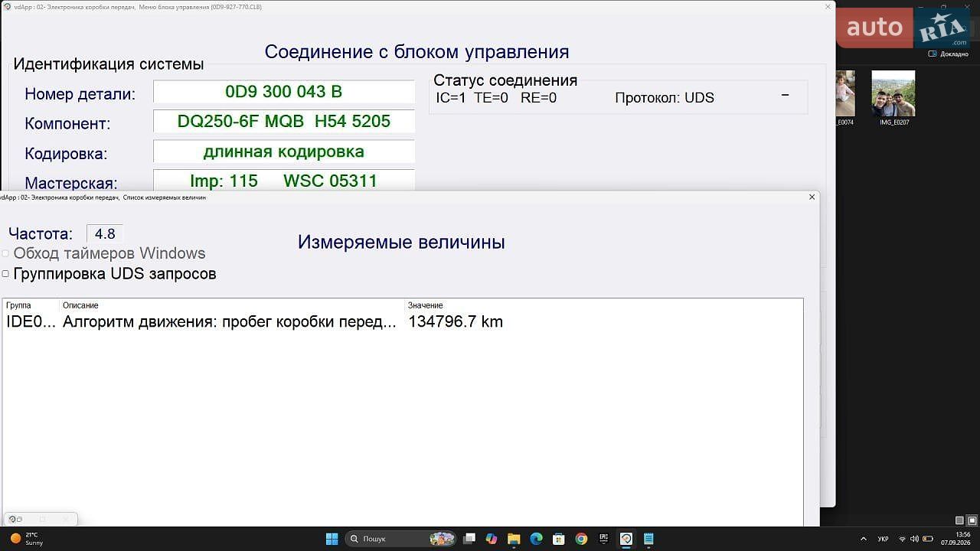This screenshot has height=551, width=980.
Task: Open Microsoft Store from the taskbar
Action: coord(559,539)
